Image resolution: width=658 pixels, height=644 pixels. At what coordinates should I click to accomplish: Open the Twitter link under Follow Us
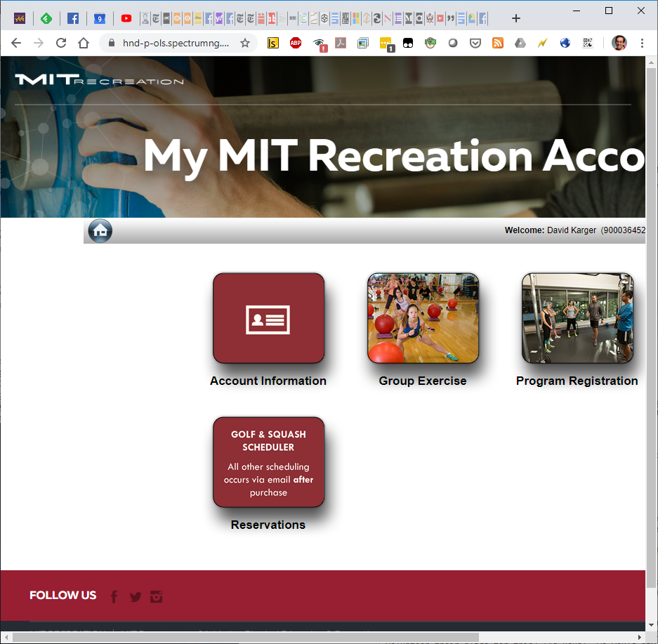coord(136,597)
